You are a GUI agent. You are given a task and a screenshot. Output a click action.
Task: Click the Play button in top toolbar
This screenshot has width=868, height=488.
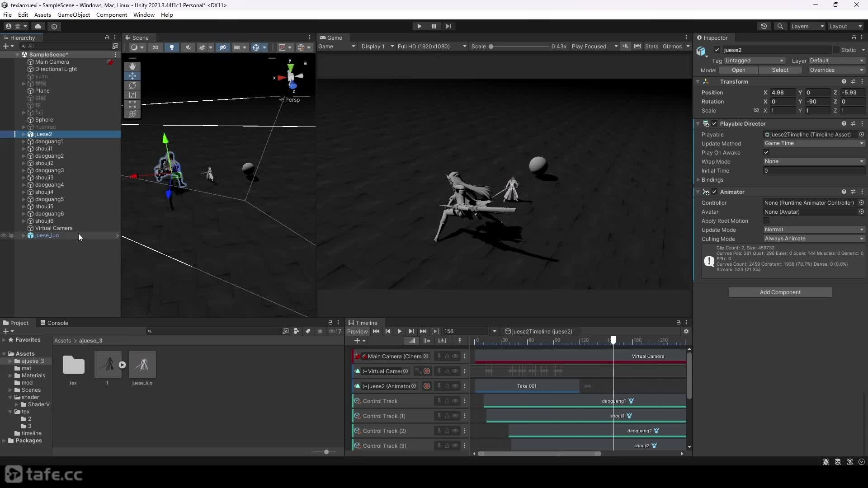(x=419, y=26)
